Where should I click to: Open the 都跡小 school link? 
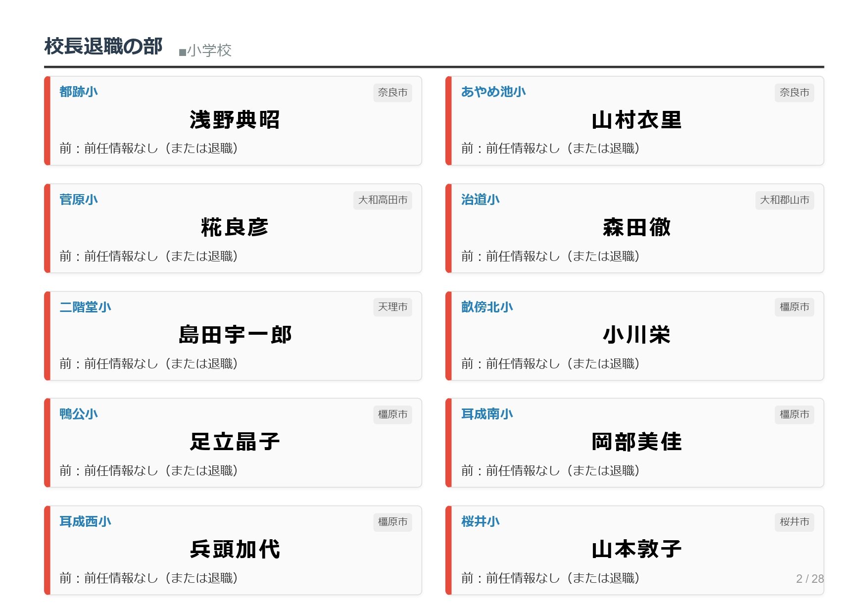click(x=78, y=92)
